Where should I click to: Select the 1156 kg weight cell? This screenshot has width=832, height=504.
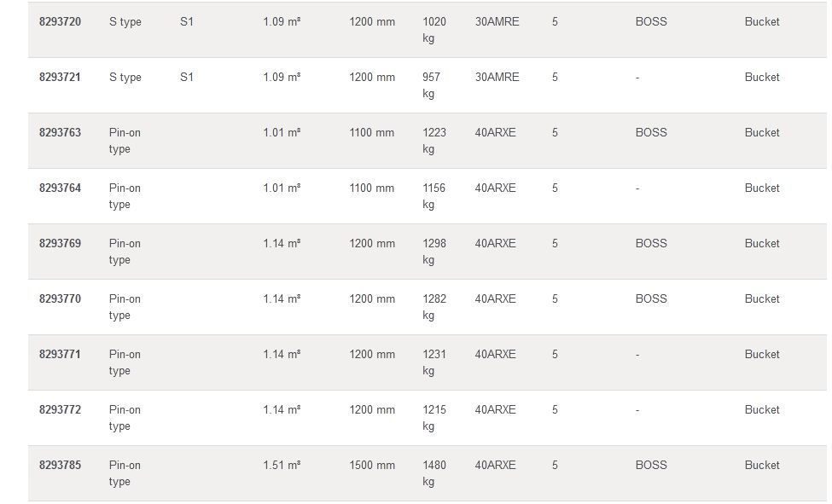(434, 196)
